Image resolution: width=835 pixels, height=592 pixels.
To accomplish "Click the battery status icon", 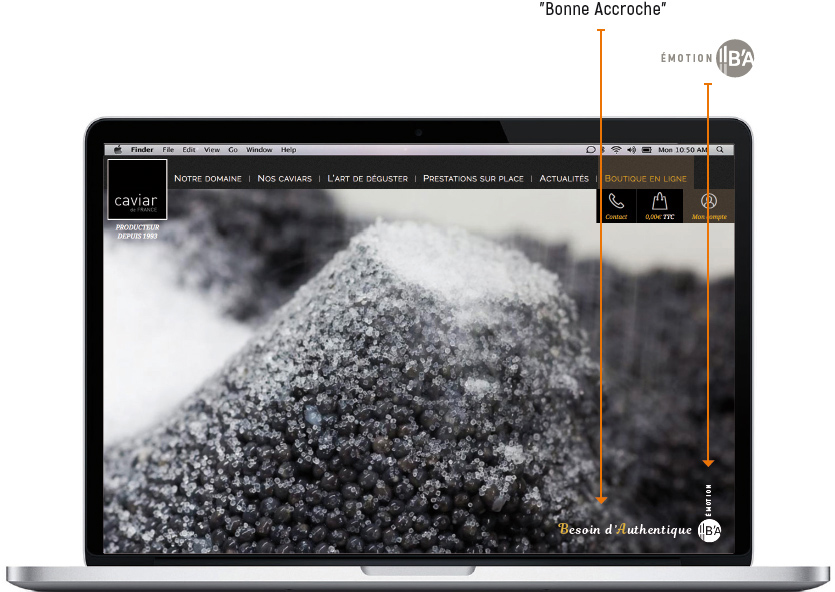I will click(646, 149).
